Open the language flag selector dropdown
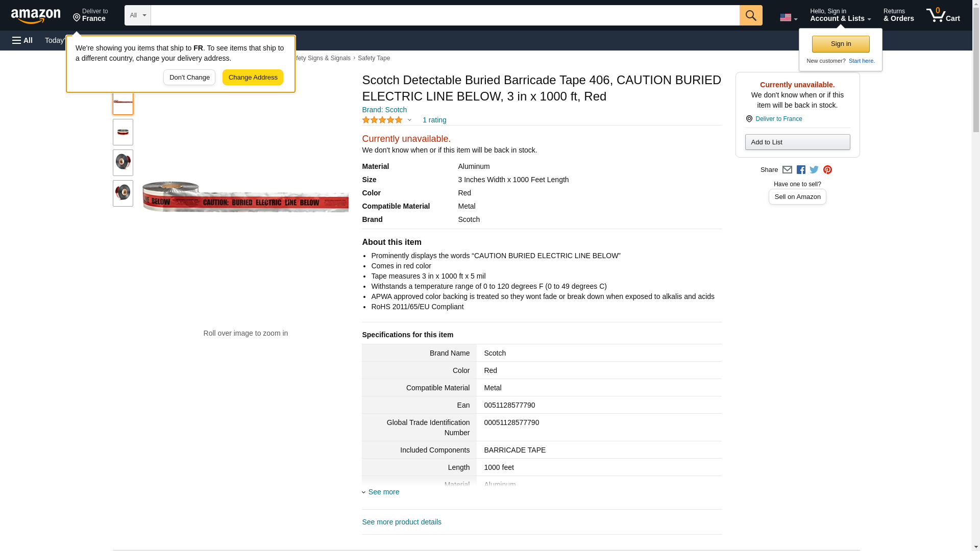The image size is (980, 551). pyautogui.click(x=788, y=18)
